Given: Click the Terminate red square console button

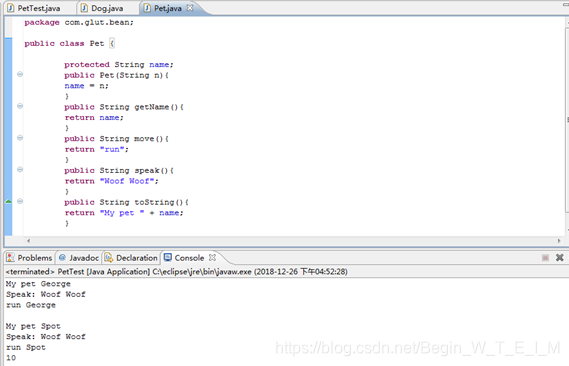Looking at the screenshot, I should pyautogui.click(x=545, y=258).
